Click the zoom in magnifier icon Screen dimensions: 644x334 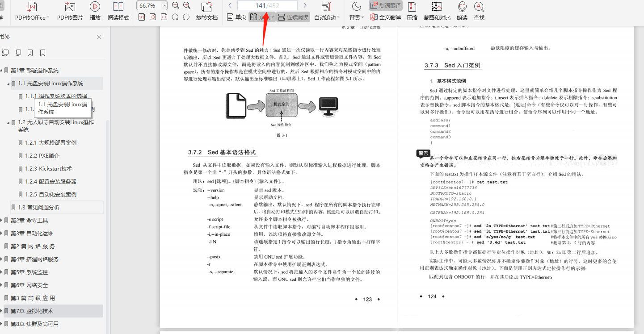(x=187, y=5)
